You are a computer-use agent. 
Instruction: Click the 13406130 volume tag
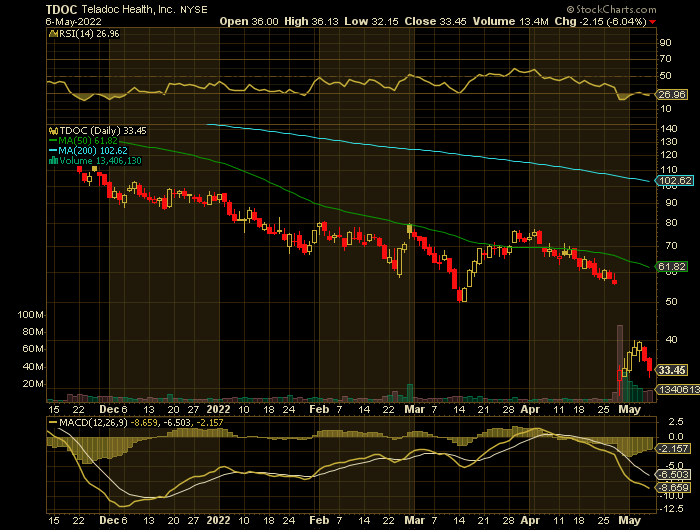point(673,389)
